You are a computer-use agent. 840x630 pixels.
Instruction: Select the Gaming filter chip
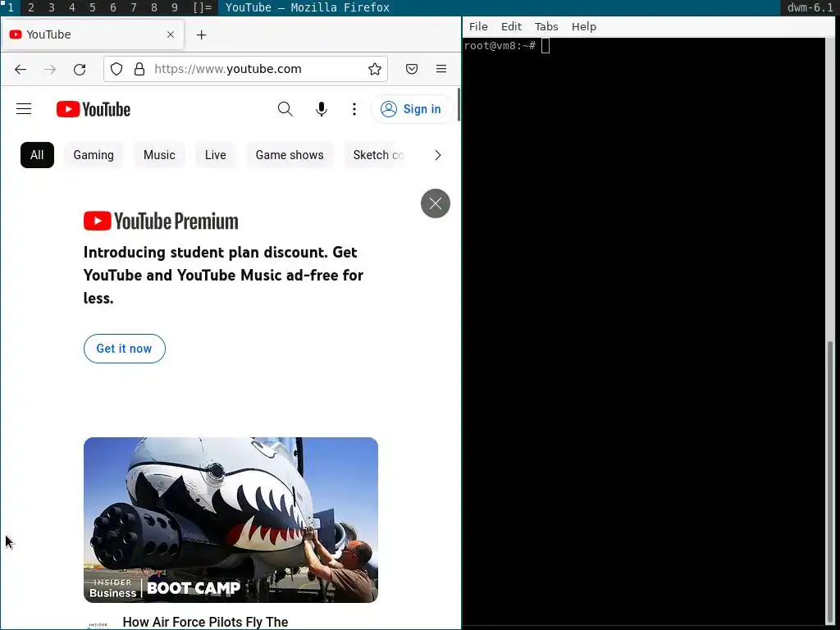coord(94,155)
